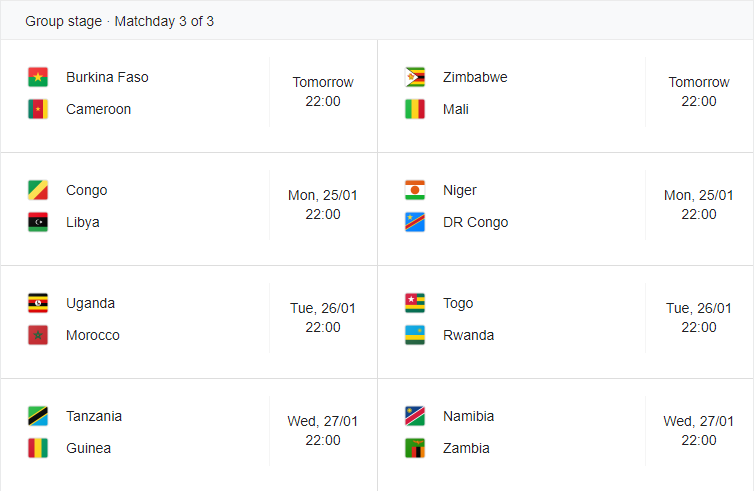Select the Tue 26/01 Togo–Rwanda kickoff time
Image resolution: width=754 pixels, height=491 pixels.
point(699,318)
